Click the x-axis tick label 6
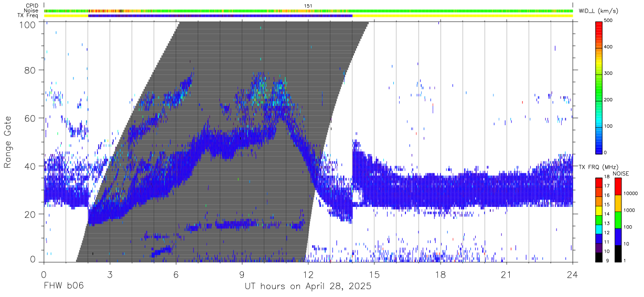Image resolution: width=644 pixels, height=297 pixels. 176,274
